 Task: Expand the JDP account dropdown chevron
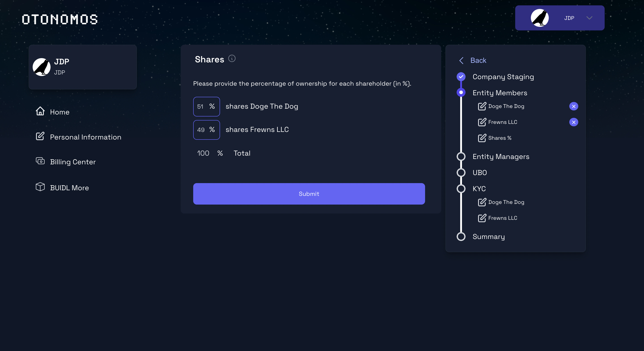tap(589, 18)
